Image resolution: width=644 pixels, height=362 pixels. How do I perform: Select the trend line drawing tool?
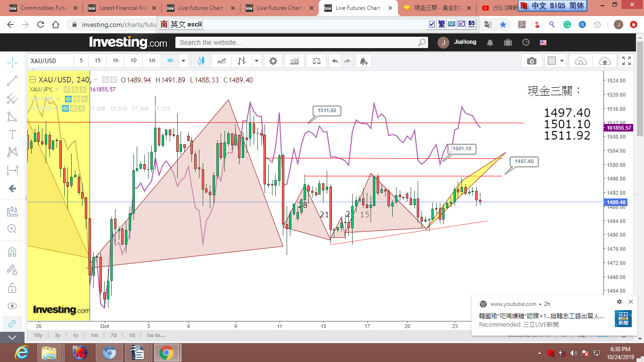tap(12, 81)
